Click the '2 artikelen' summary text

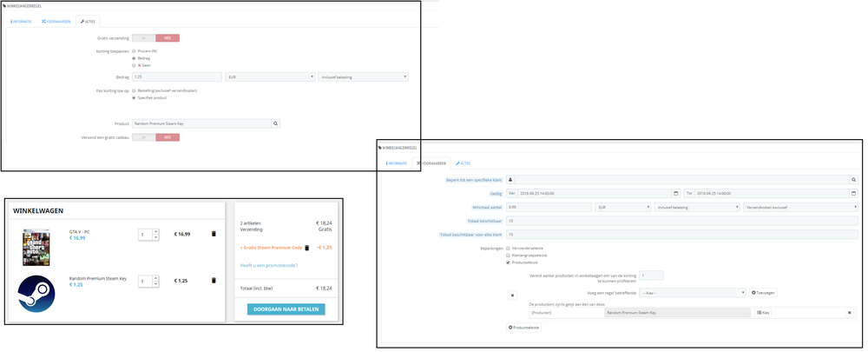pos(251,222)
